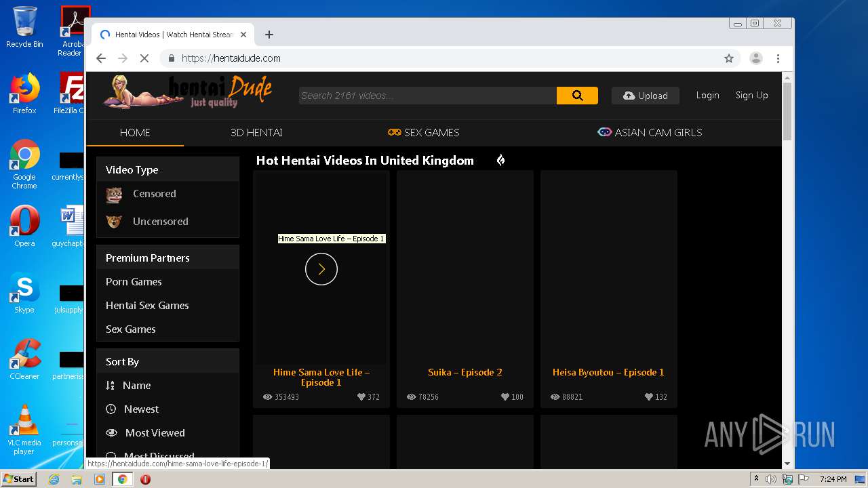Open Internet Explorer from the taskbar
868x488 pixels.
point(54,479)
